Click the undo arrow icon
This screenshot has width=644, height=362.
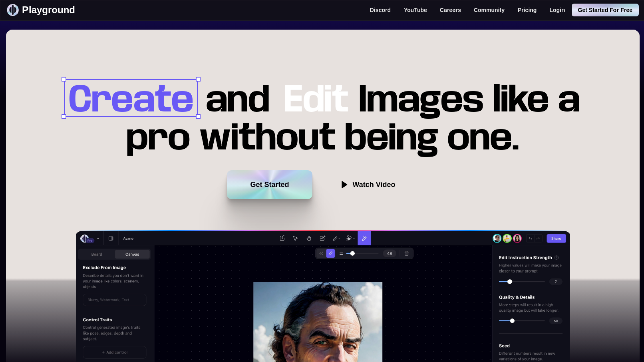[530, 238]
